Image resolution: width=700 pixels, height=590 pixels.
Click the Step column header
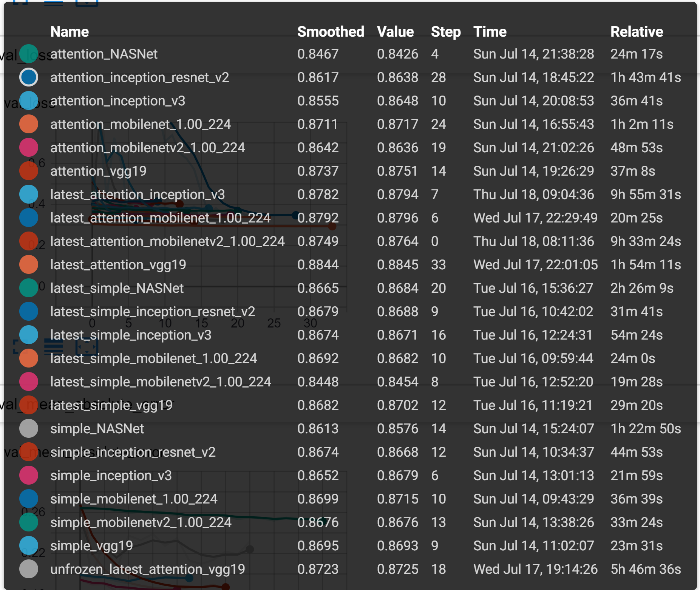[x=446, y=32]
